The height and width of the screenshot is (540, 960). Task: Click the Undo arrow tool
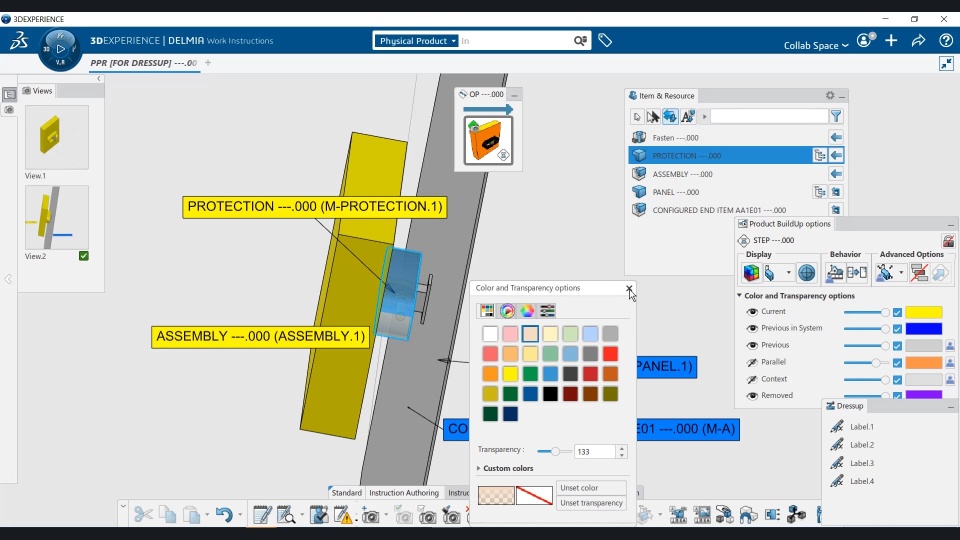click(223, 514)
